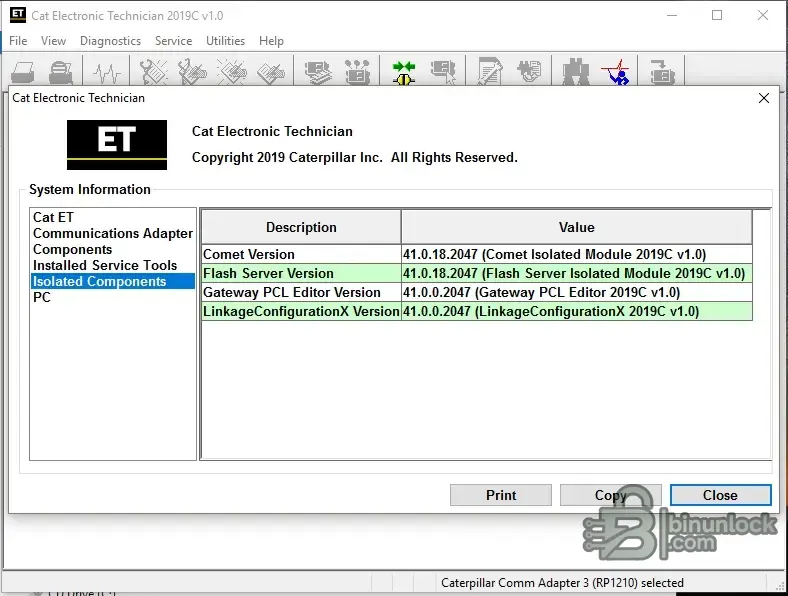Select Communications Adapter in the list
Image resolution: width=788 pixels, height=596 pixels.
click(113, 233)
